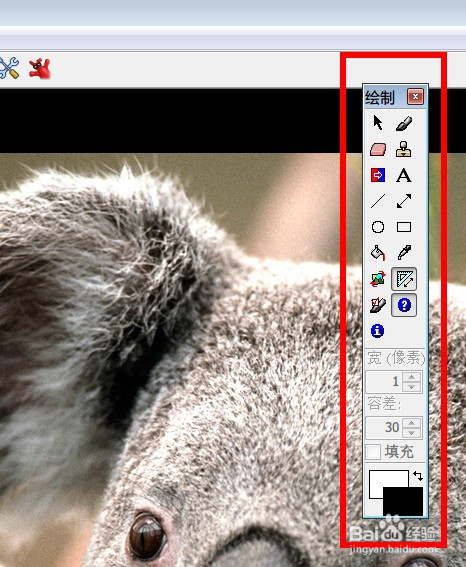This screenshot has width=466, height=567.
Task: Choose the pink eraser tool
Action: (378, 149)
